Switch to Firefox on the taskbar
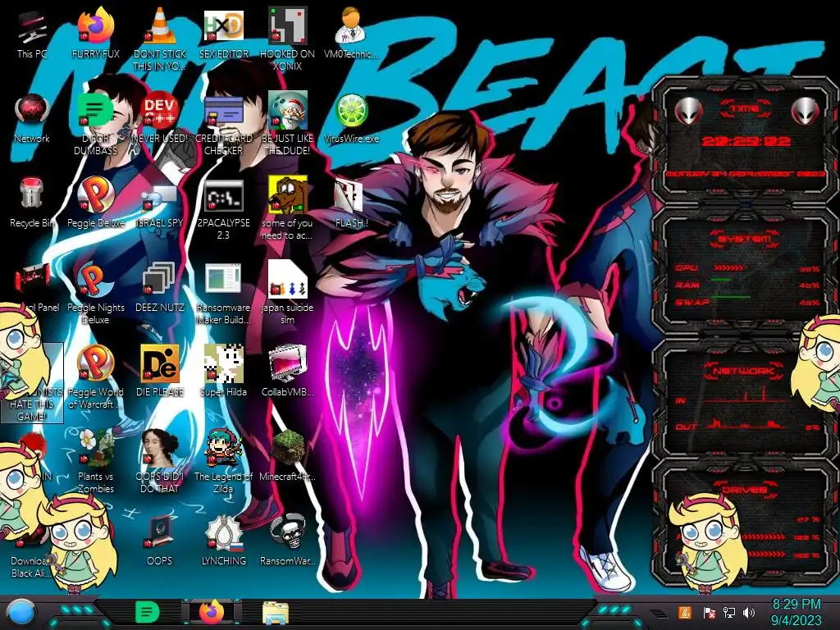Viewport: 840px width, 630px height. [212, 612]
